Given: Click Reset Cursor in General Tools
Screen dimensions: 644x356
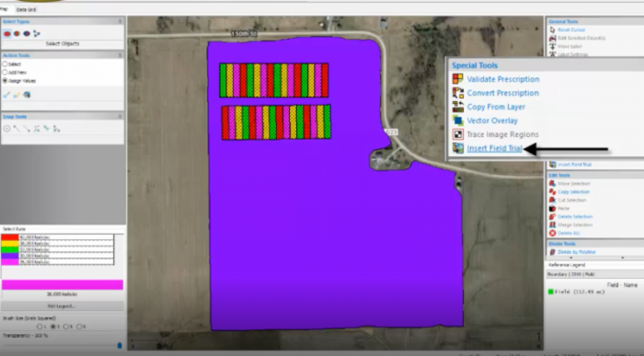Looking at the screenshot, I should (x=571, y=30).
